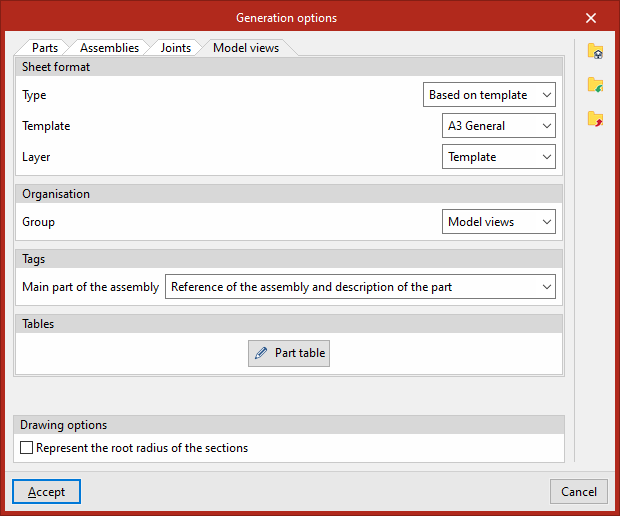This screenshot has height=516, width=620.
Task: Click the Accept button
Action: pyautogui.click(x=46, y=491)
